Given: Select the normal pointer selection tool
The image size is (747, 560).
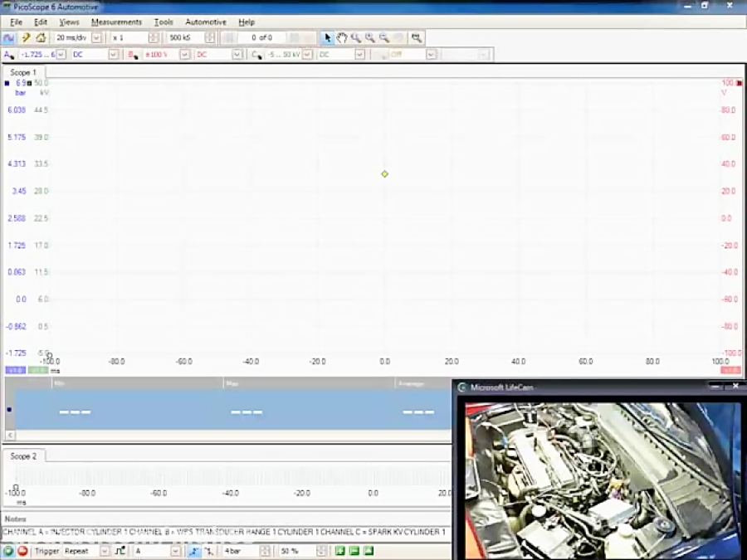Looking at the screenshot, I should pos(328,37).
